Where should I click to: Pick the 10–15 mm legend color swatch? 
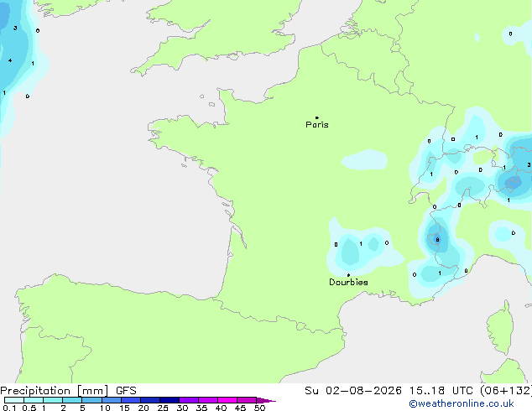click(111, 400)
